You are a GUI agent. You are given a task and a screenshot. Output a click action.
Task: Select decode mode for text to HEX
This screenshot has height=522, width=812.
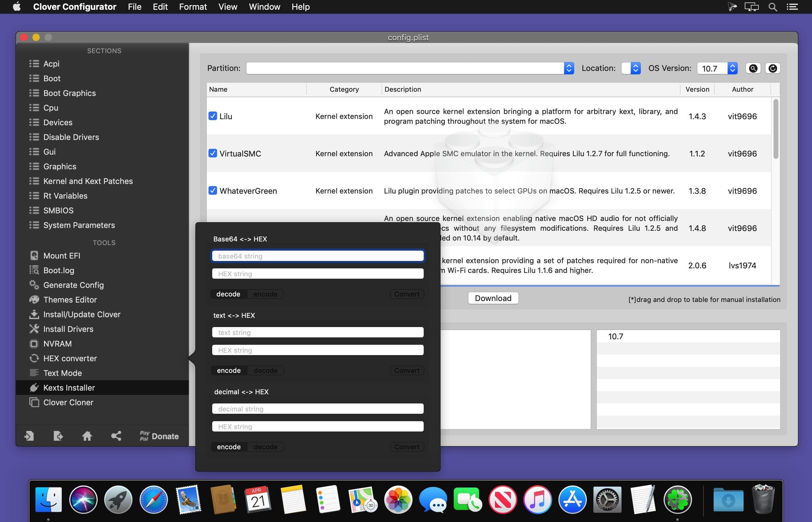(x=265, y=371)
